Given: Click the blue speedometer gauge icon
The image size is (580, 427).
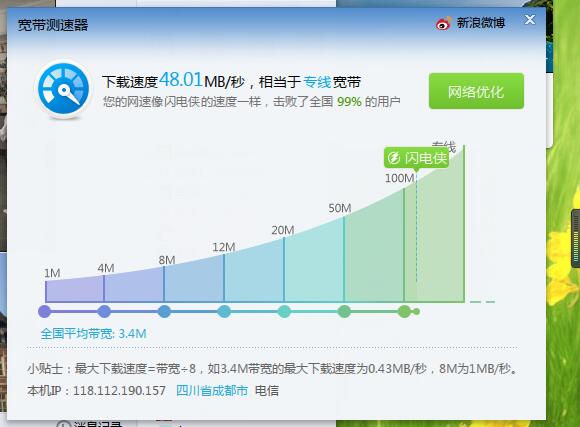Looking at the screenshot, I should tap(64, 89).
